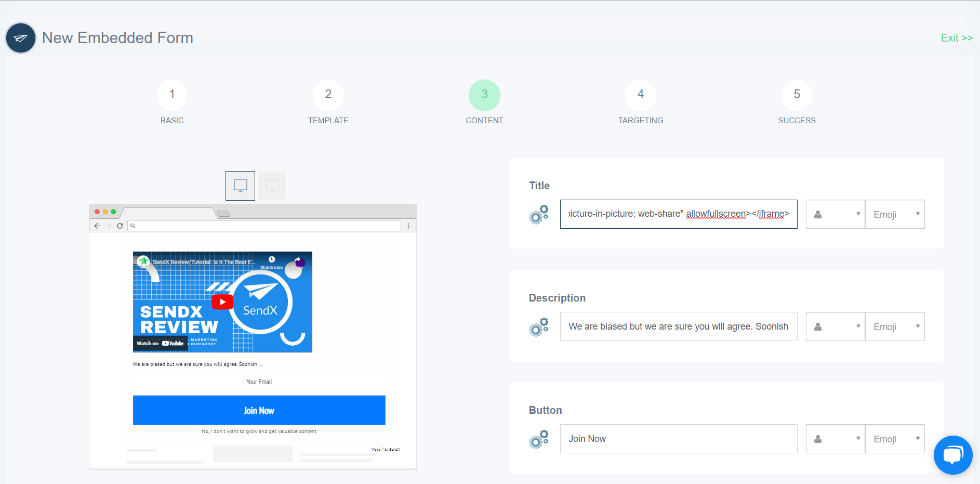Go to step 1 Basic

point(172,95)
